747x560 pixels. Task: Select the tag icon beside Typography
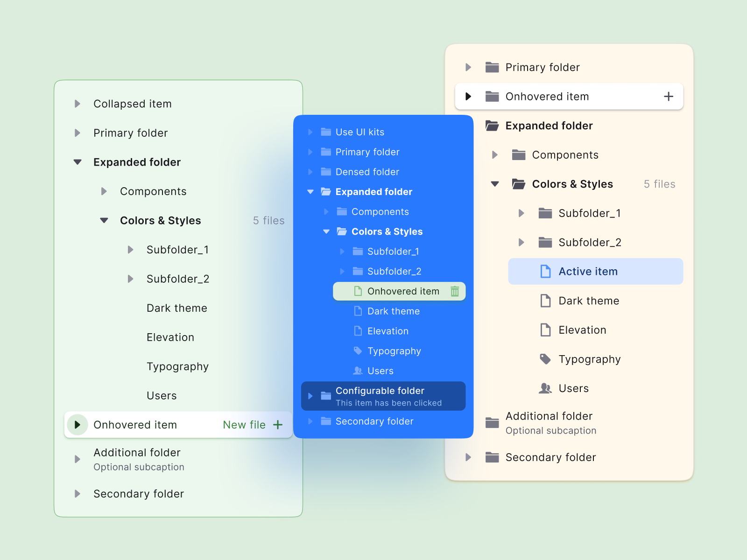[x=358, y=350]
